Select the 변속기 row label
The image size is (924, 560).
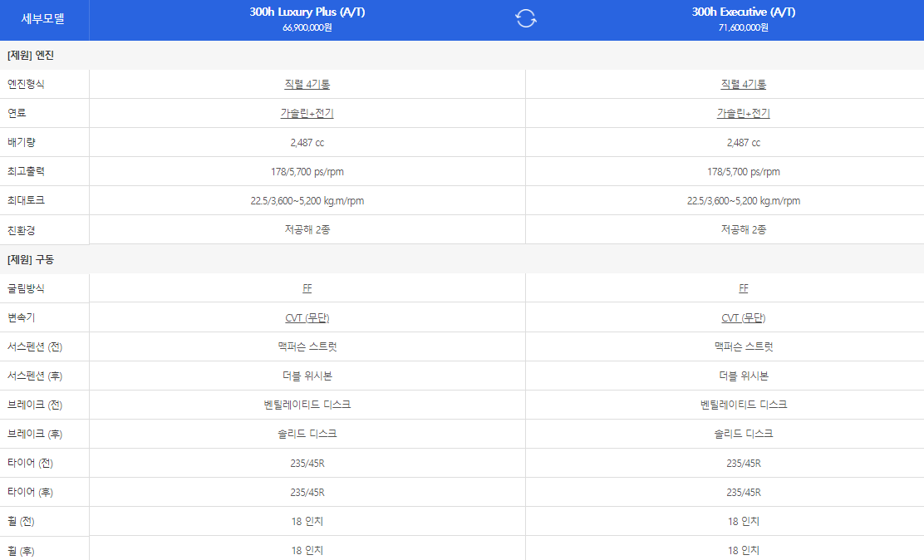(x=22, y=317)
